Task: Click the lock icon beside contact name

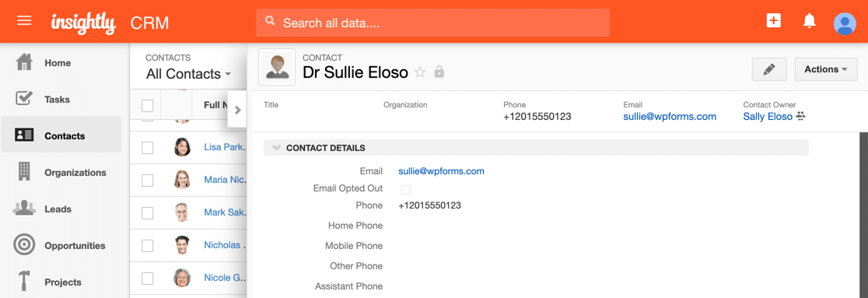Action: coord(439,72)
